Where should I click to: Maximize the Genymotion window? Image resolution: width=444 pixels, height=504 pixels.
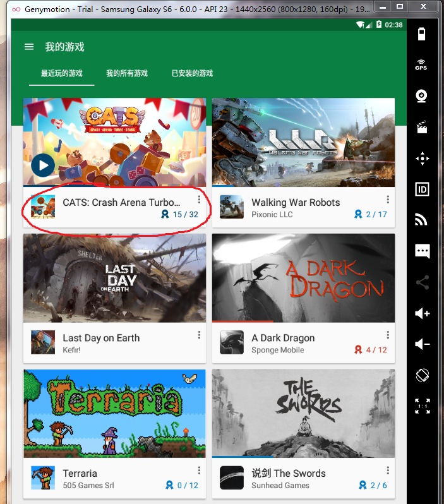click(400, 6)
